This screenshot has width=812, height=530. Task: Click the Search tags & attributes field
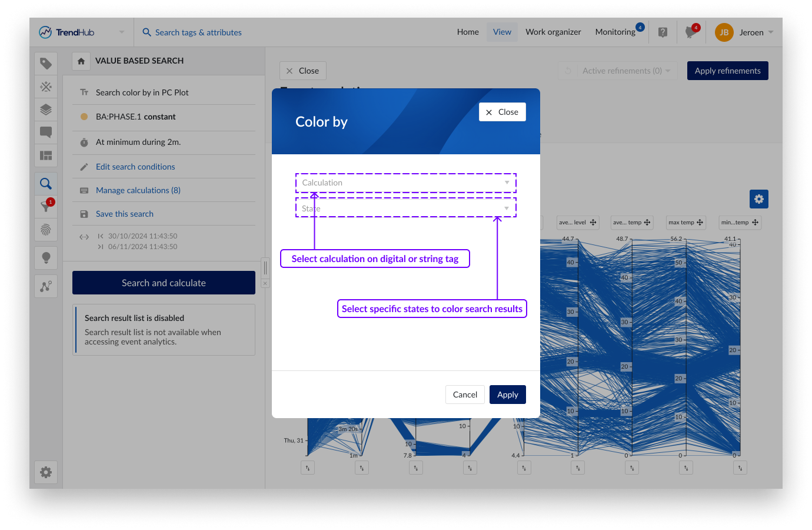(x=198, y=32)
